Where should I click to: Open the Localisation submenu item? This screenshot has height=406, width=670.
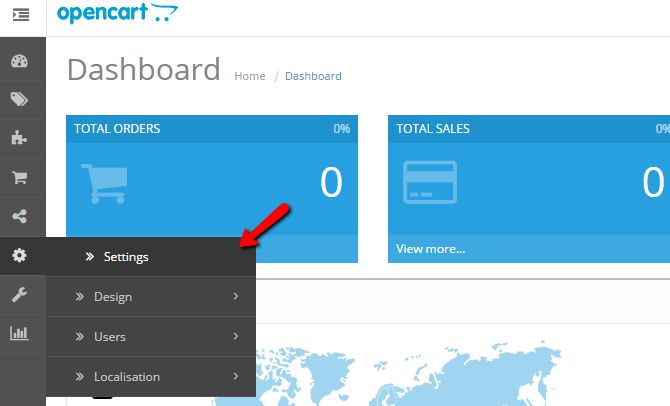coord(151,377)
